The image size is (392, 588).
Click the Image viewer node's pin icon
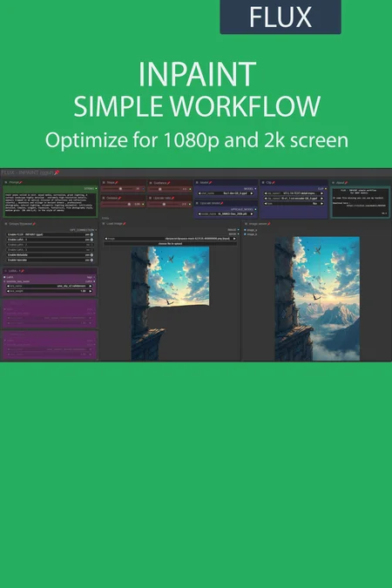(269, 224)
